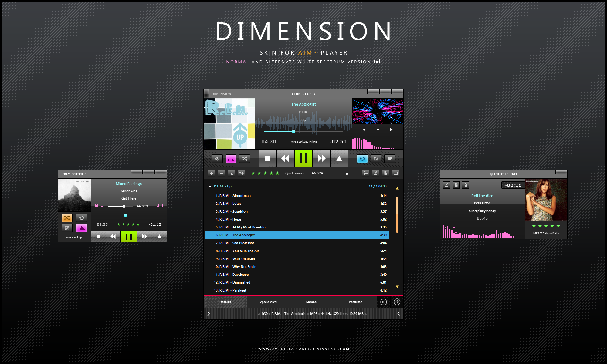The height and width of the screenshot is (364, 607).
Task: Click Quick search field
Action: [x=295, y=173]
